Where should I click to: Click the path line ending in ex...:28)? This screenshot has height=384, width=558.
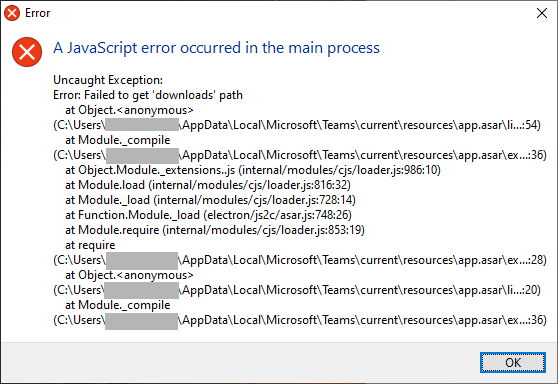300,260
